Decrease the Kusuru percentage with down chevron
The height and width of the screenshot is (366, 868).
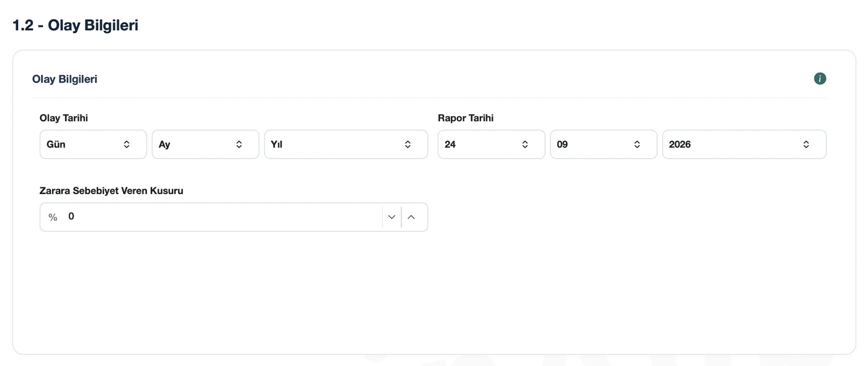pyautogui.click(x=391, y=217)
